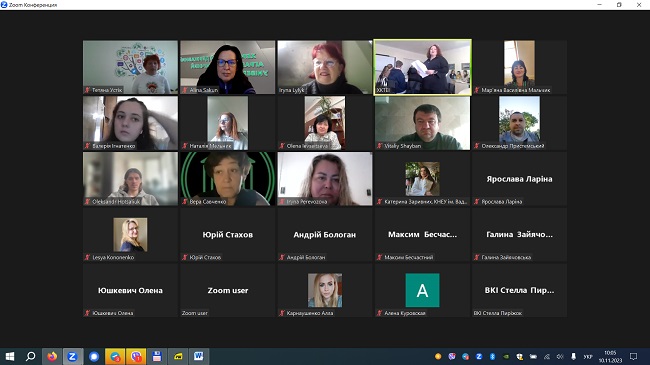This screenshot has width=650, height=365.
Task: Open the Viber taskbar app with badge
Action: pos(136,356)
